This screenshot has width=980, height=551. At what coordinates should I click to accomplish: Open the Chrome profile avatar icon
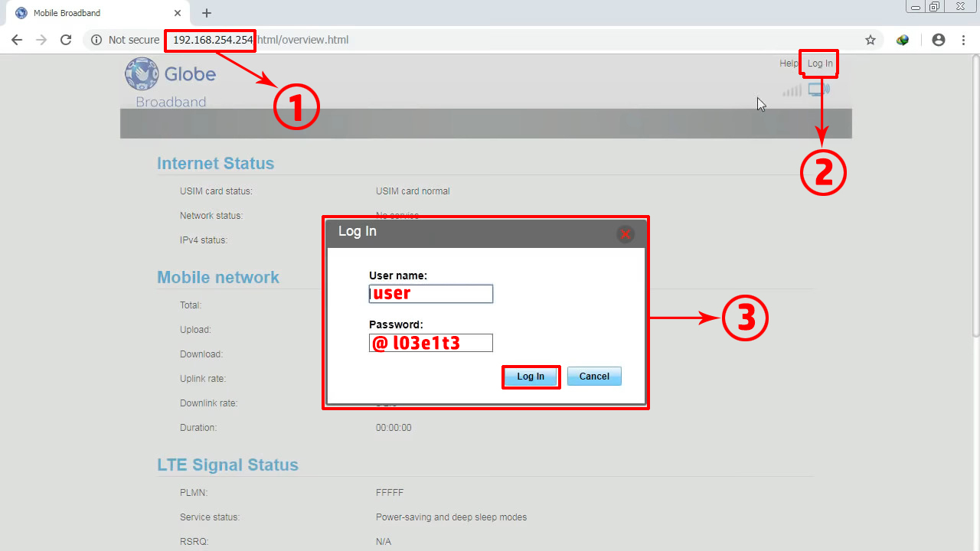click(938, 40)
